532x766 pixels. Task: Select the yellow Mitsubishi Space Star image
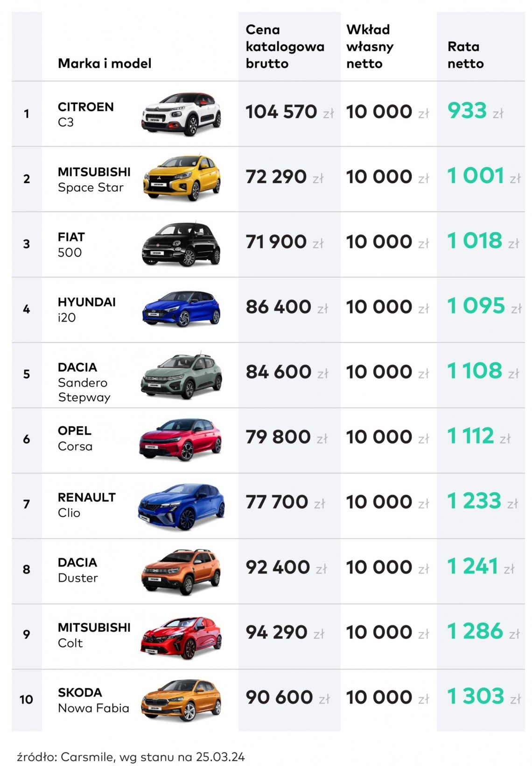[182, 178]
